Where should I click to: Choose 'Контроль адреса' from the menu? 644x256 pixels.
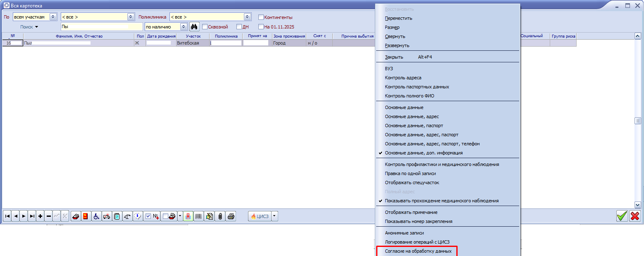[x=403, y=78]
